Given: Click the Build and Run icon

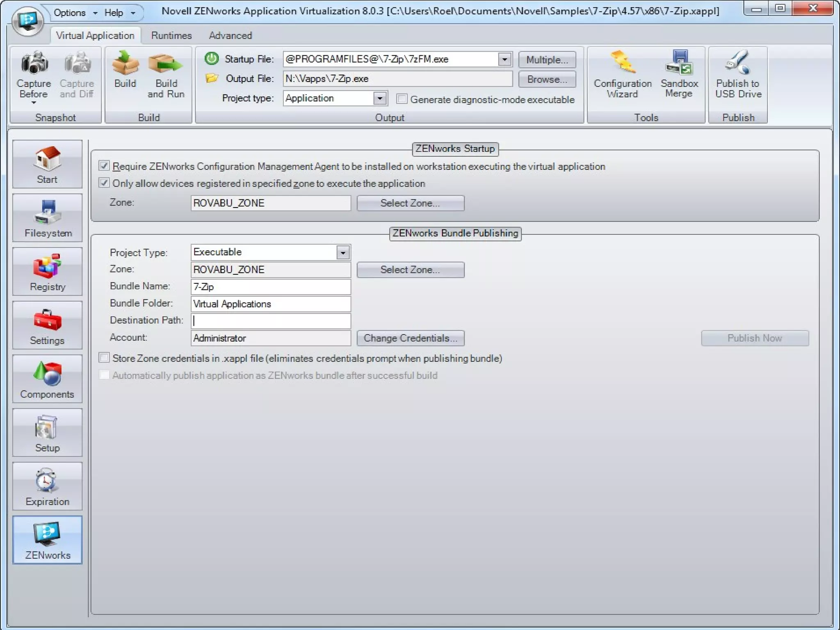Looking at the screenshot, I should (x=165, y=64).
